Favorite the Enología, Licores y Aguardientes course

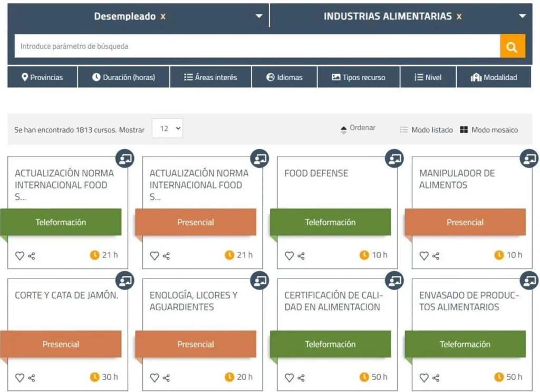[x=155, y=378]
